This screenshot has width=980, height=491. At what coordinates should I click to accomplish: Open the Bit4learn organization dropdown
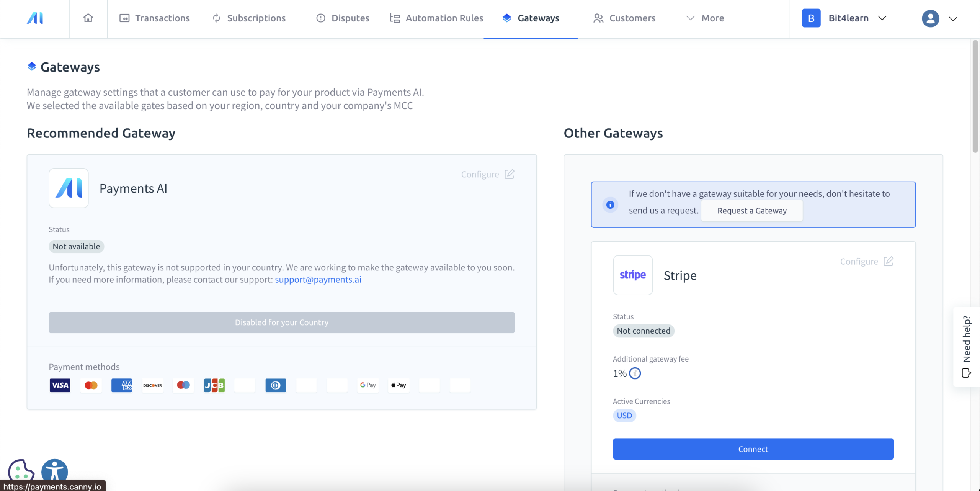coord(844,18)
